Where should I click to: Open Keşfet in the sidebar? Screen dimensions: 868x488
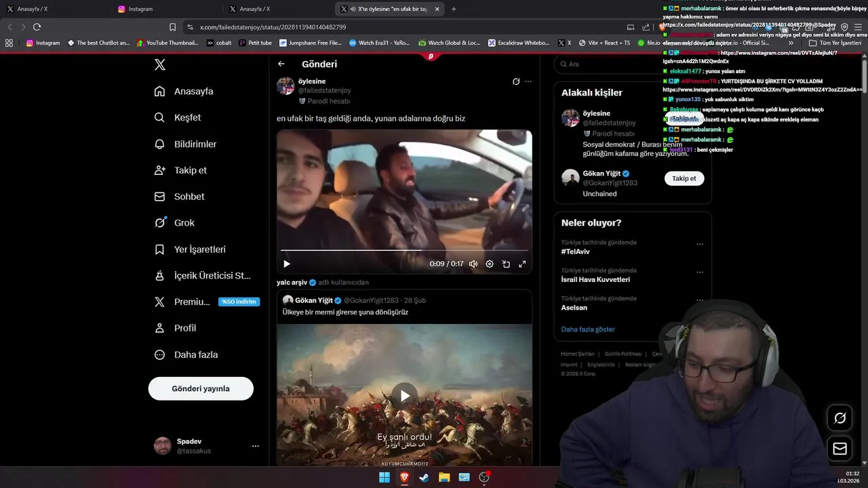(x=178, y=117)
